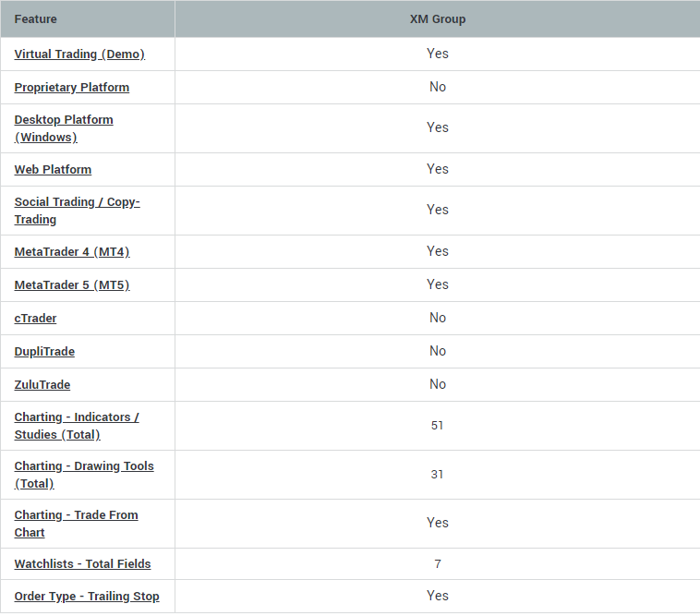The image size is (700, 616).
Task: Click the MetaTrader 4 (MT4) link
Action: 72,252
